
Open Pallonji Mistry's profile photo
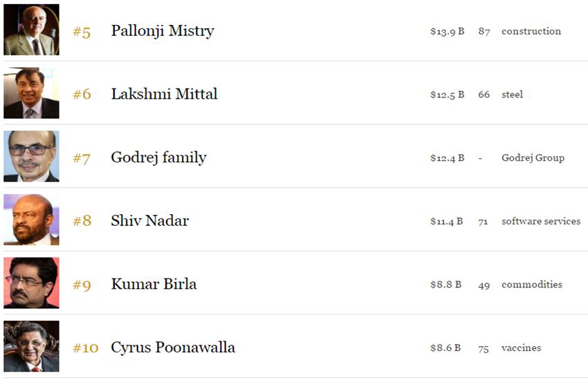[x=32, y=30]
